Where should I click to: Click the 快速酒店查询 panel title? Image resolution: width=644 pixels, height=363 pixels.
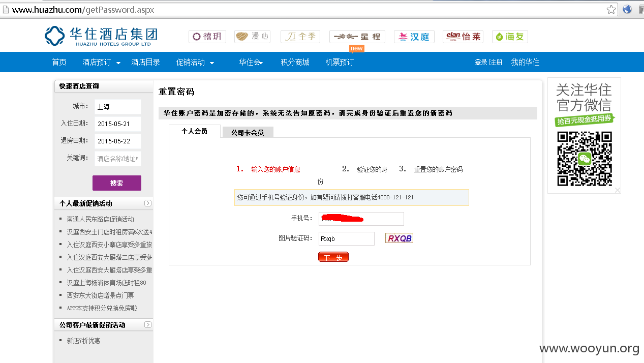79,86
